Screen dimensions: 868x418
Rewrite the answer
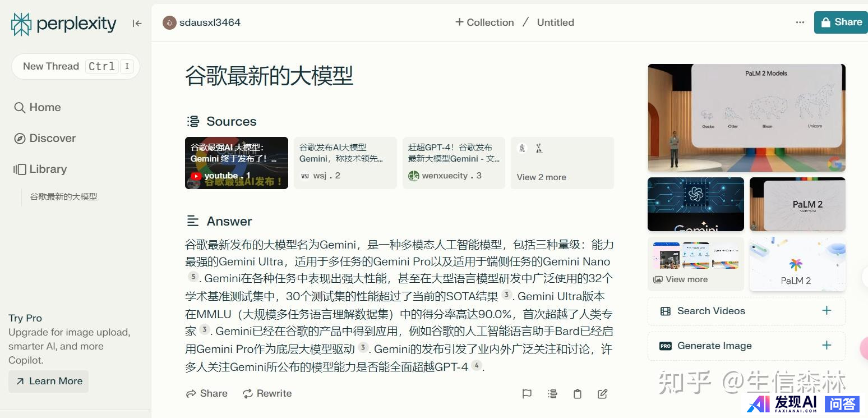coord(267,393)
